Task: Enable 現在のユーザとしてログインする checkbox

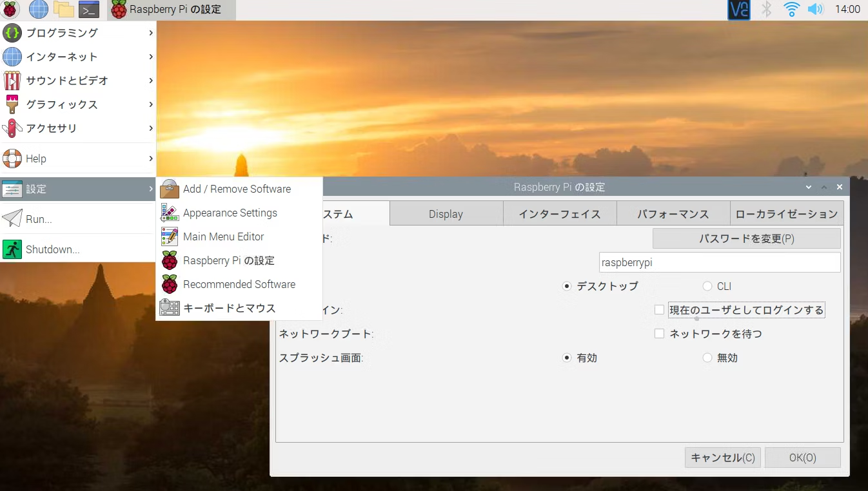Action: click(659, 310)
